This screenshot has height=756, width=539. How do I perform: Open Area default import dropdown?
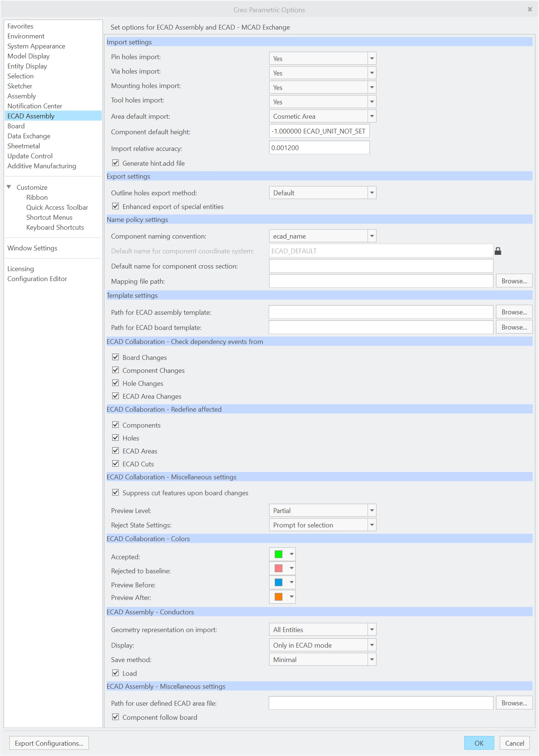point(322,116)
